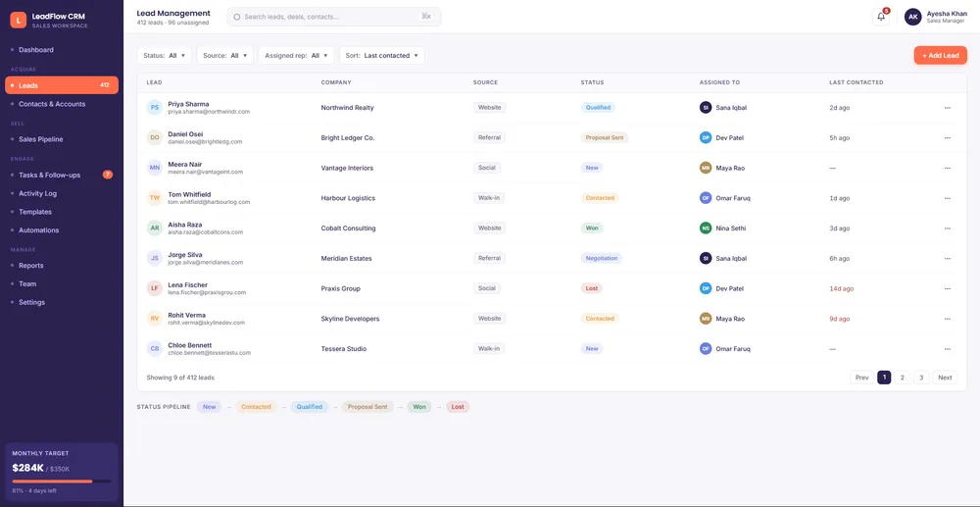
Task: Open row actions menu for Daniel Osei
Action: (x=947, y=137)
